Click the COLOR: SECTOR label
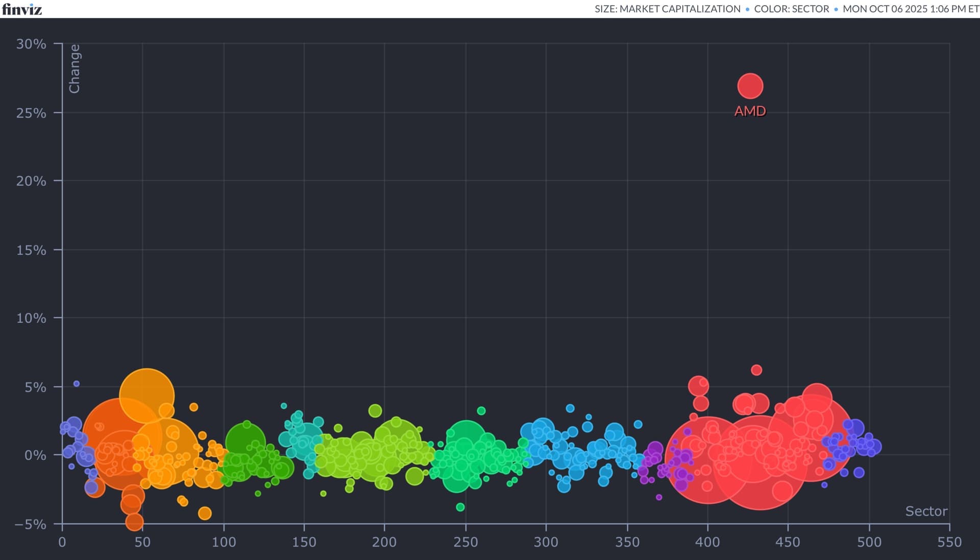 [791, 9]
